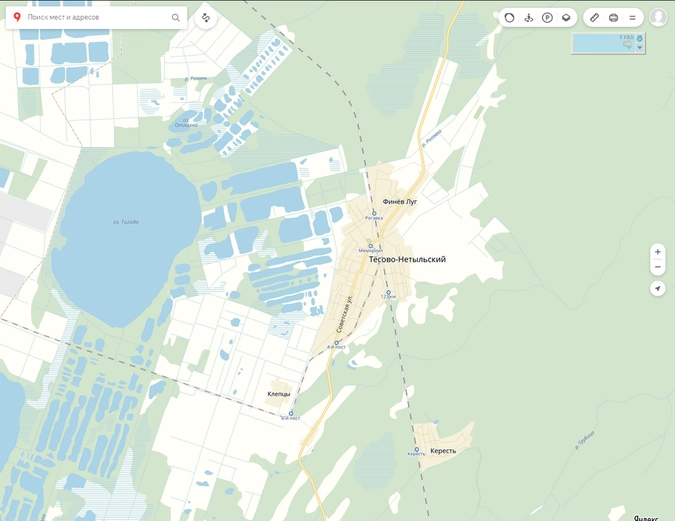Screen dimensions: 675x521
Task: Toggle street panorama mode icon
Action: (x=528, y=17)
